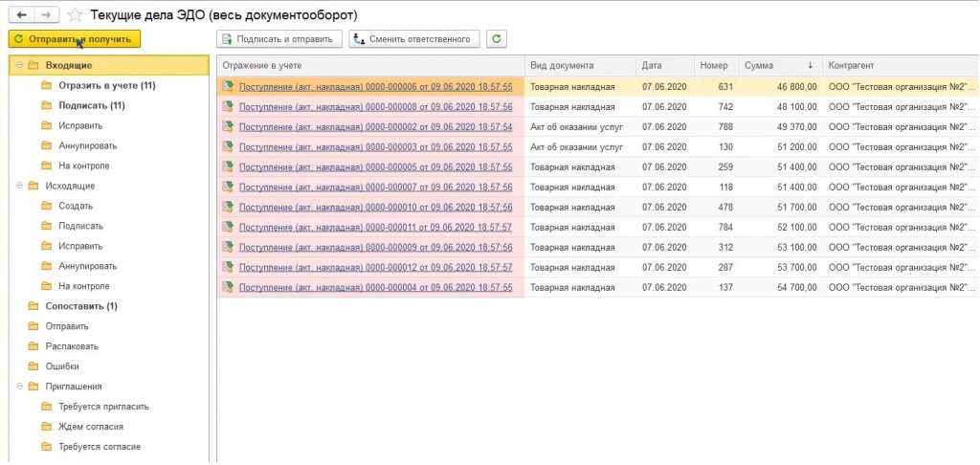Image resolution: width=980 pixels, height=465 pixels.
Task: Open Сопоставить (1) folder
Action: (x=81, y=306)
